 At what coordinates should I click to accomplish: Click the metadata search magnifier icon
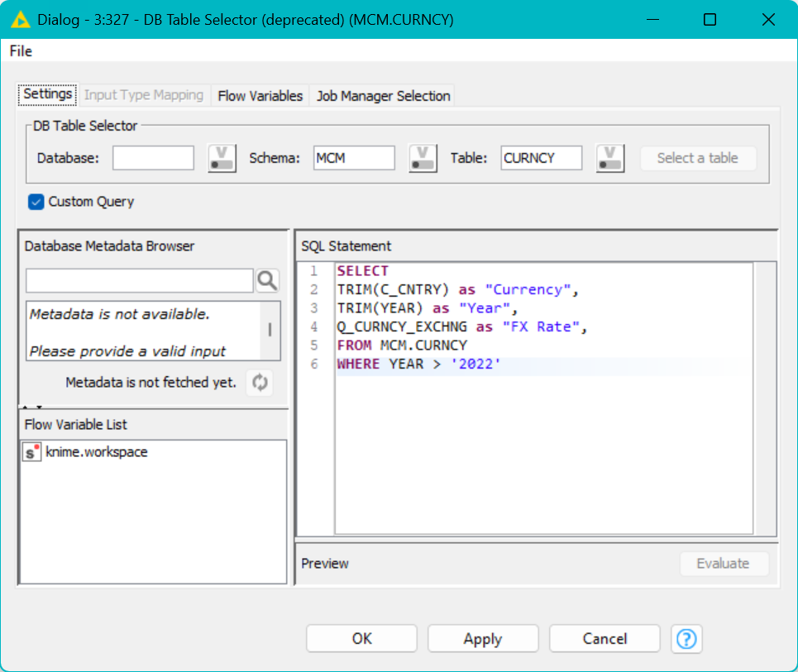[x=267, y=281]
